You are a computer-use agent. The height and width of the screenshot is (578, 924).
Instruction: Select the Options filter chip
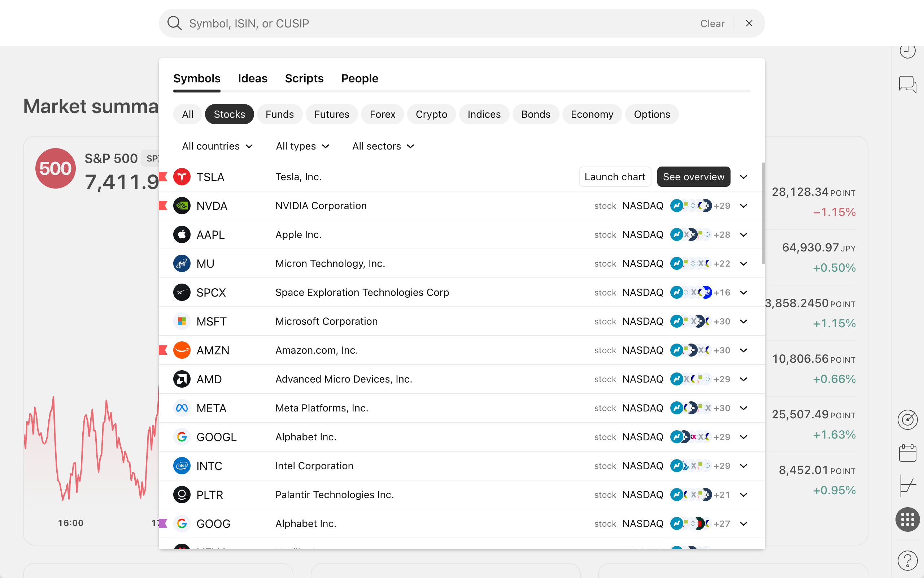[x=652, y=114]
